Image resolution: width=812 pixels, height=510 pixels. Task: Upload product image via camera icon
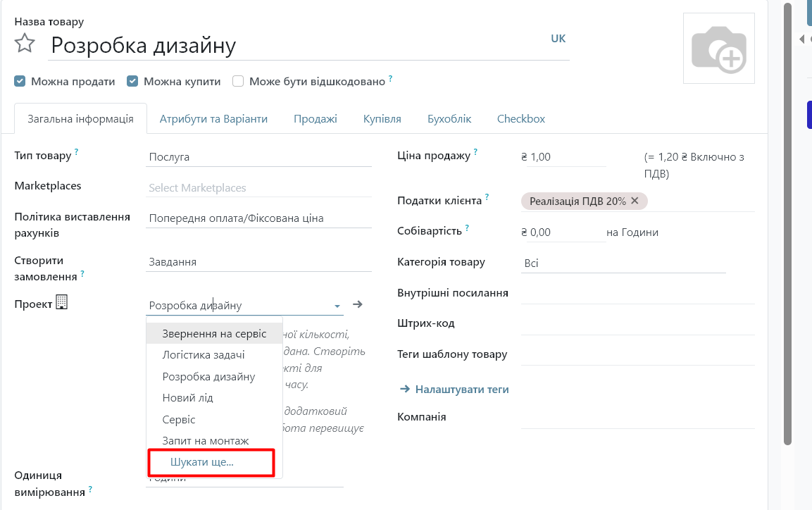pos(719,49)
